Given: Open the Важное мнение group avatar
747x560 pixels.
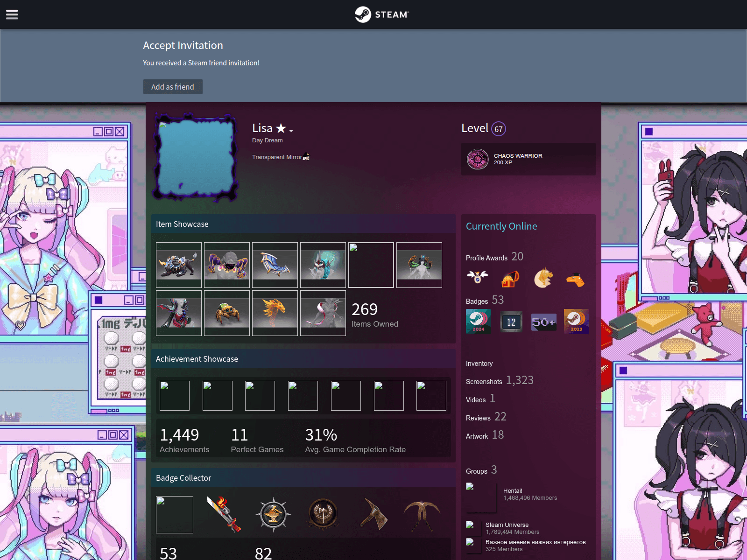Looking at the screenshot, I should 473,546.
